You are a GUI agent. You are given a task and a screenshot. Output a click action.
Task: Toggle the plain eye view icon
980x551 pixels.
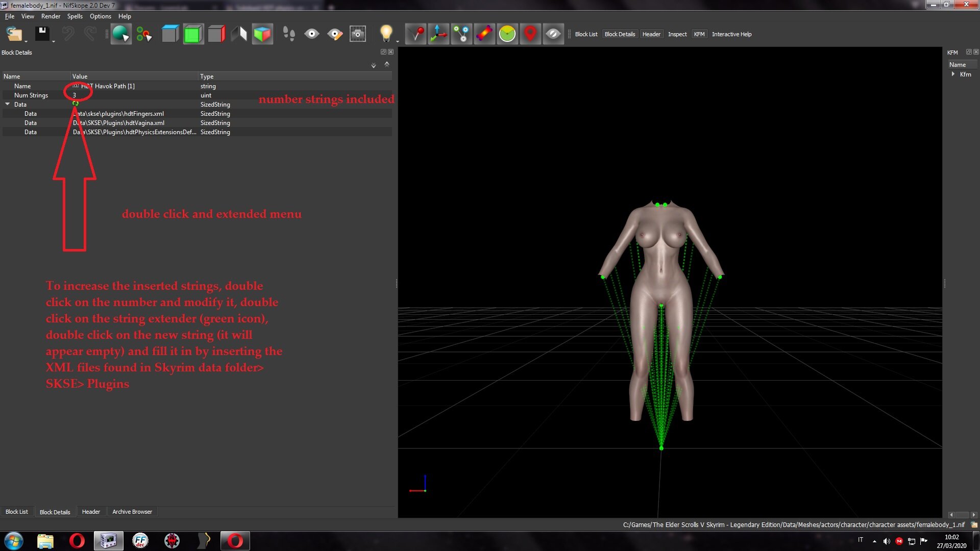pyautogui.click(x=312, y=34)
